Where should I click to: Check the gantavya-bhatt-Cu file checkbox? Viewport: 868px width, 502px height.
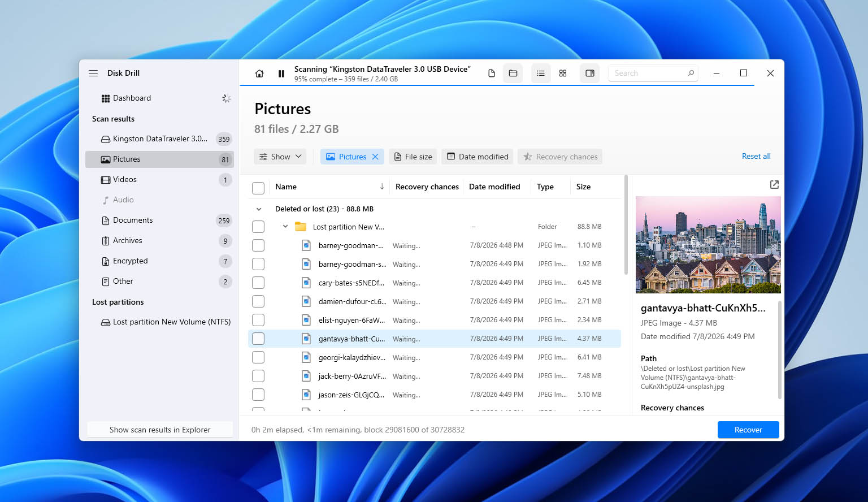coord(258,339)
